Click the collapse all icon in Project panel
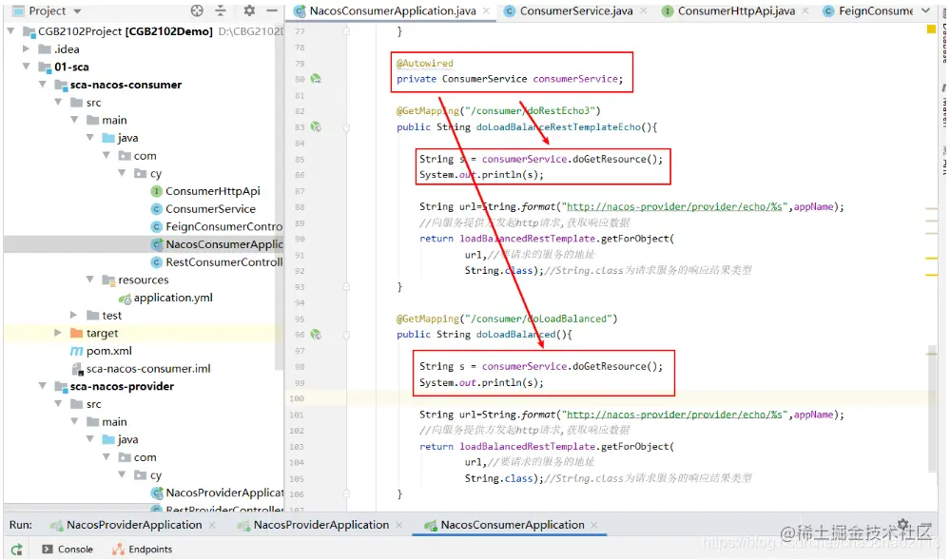 [x=221, y=10]
